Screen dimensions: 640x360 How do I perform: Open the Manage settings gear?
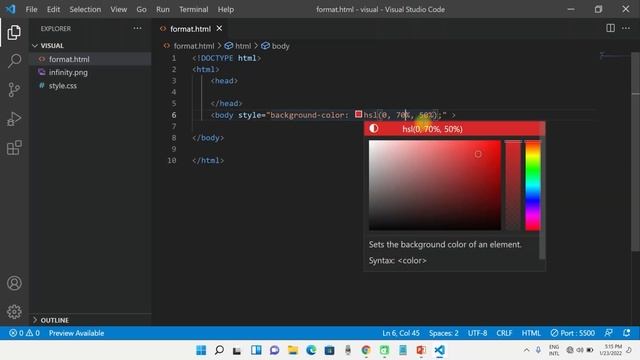(14, 312)
